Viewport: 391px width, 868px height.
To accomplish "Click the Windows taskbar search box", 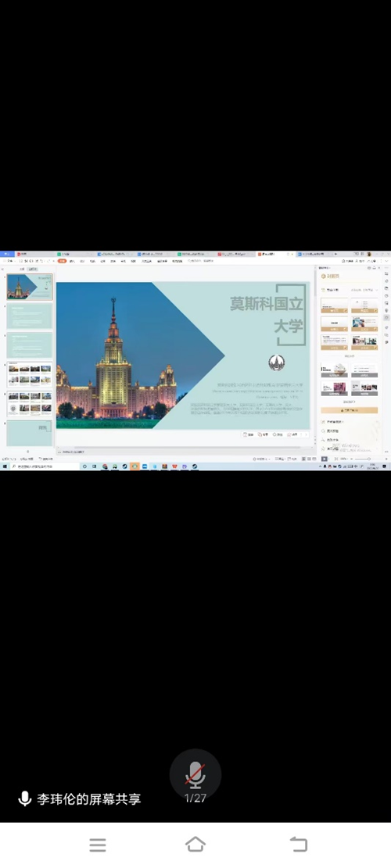I will pos(45,466).
